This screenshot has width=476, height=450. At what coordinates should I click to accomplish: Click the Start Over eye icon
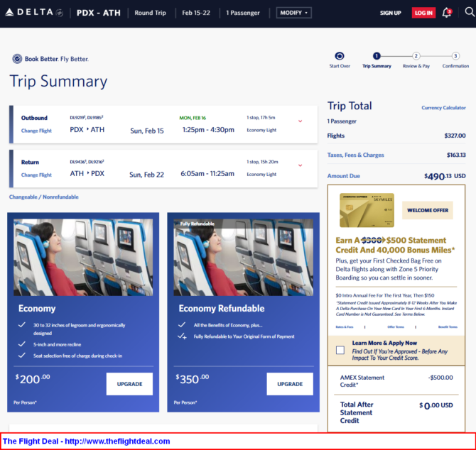(339, 56)
